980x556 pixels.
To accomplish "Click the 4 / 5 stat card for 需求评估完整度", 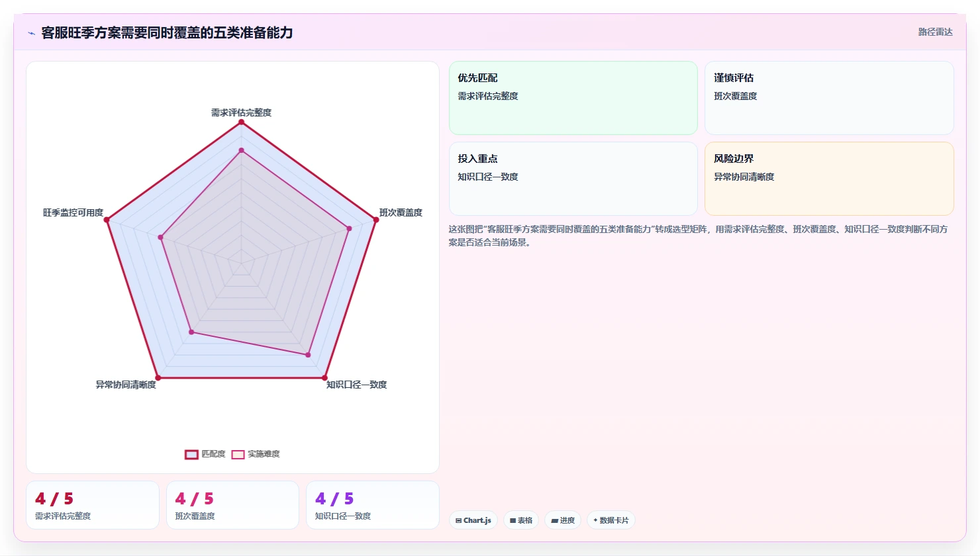I will 93,505.
